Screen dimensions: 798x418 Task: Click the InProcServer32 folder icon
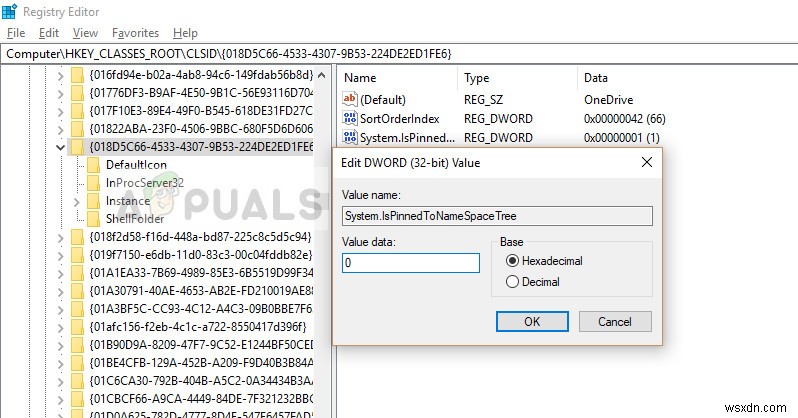pos(94,183)
